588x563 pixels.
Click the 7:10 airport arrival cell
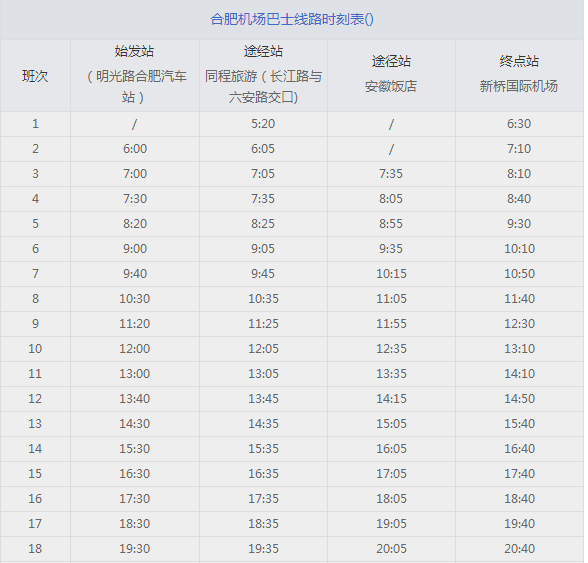coord(519,149)
